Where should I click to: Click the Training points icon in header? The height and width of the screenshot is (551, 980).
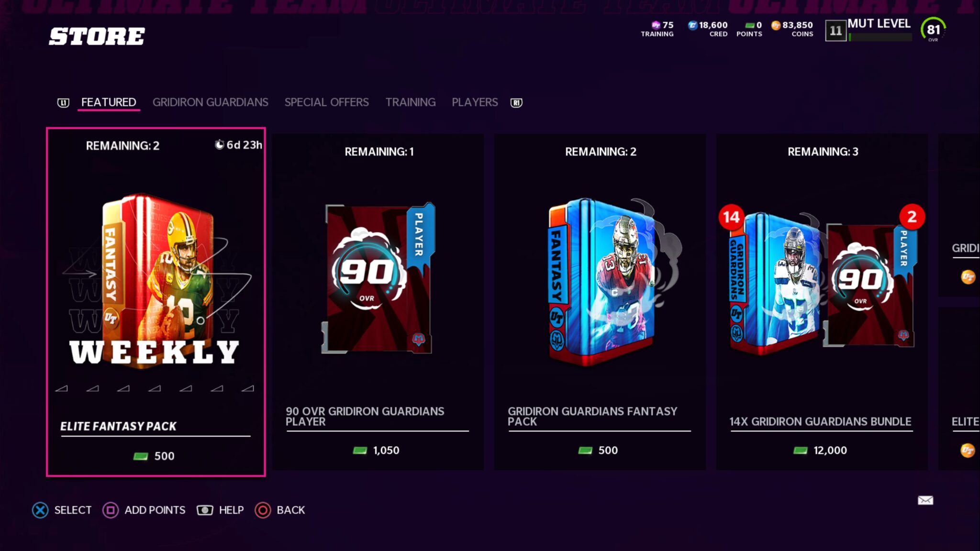(x=656, y=25)
